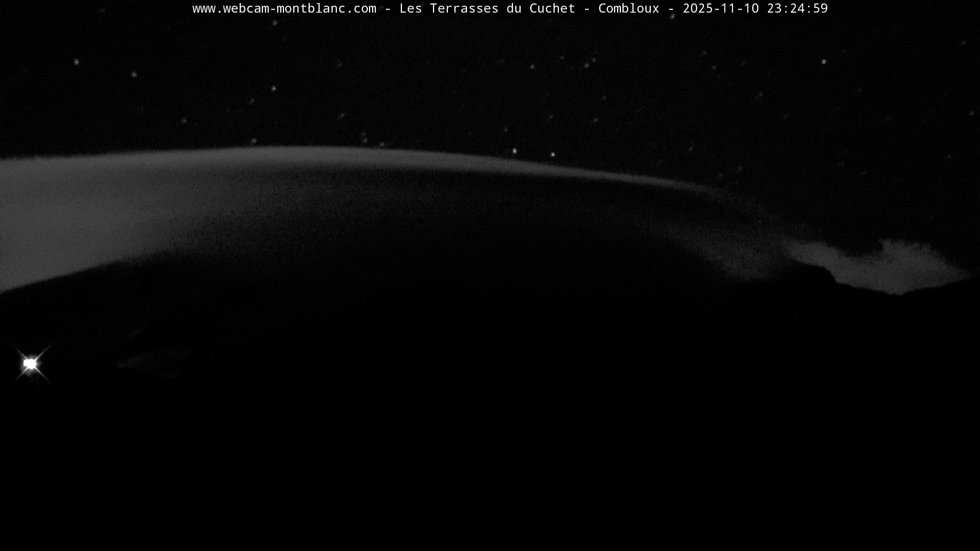Click the peak of the arched cloud ridge
Viewport: 980px width, 551px height.
(306, 150)
